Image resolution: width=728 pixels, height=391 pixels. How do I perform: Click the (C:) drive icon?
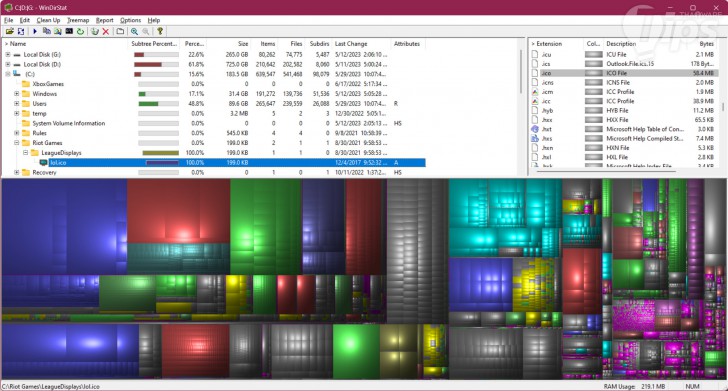point(17,74)
